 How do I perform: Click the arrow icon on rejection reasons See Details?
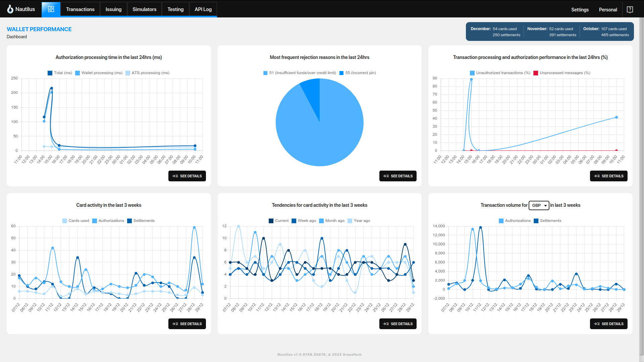tap(385, 176)
